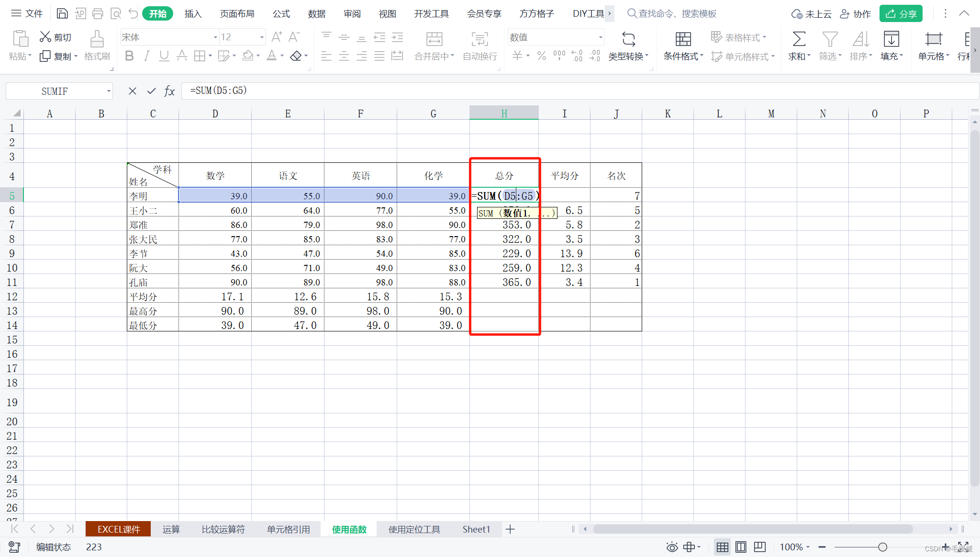
Task: Click the 未上云 cloud status button
Action: point(811,13)
